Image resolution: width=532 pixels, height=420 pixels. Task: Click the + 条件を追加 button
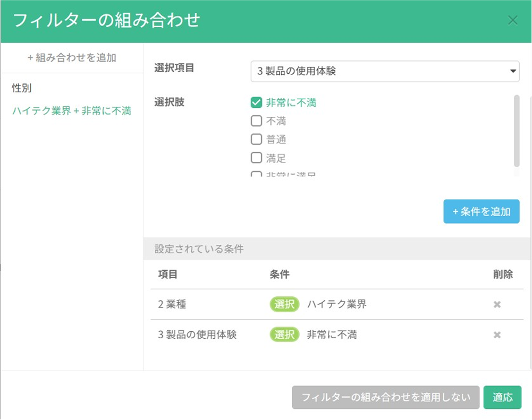(482, 211)
